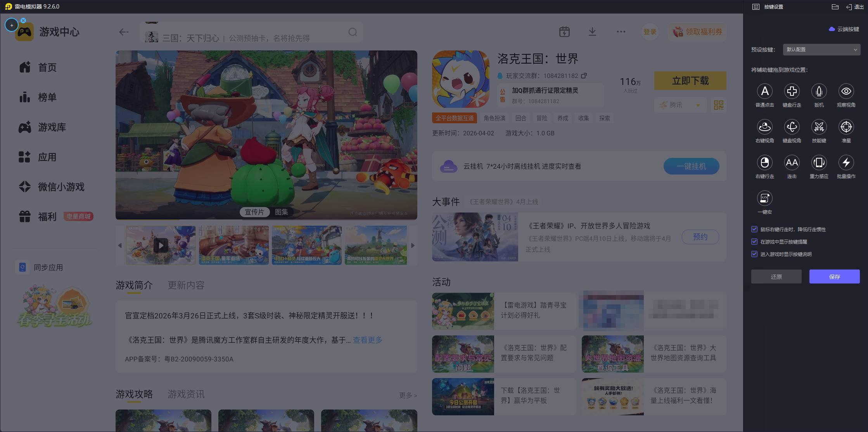Select the 普通点击 tap key icon
This screenshot has height=432, width=868.
click(x=764, y=92)
